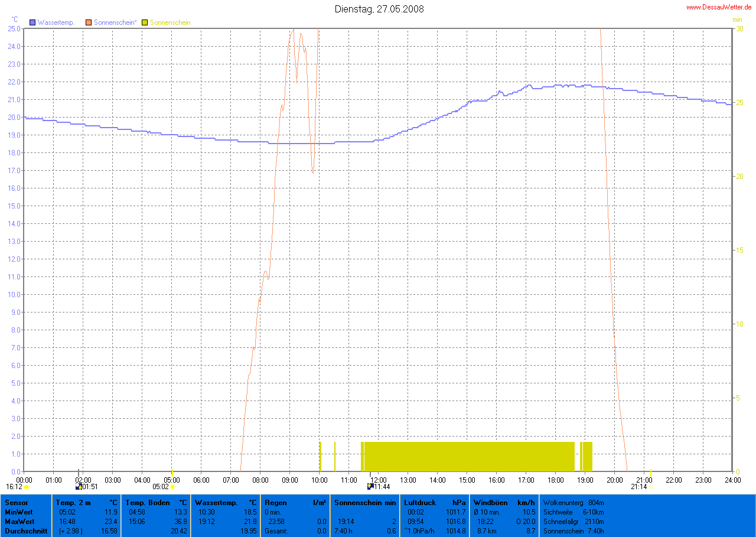Click the moon icon beside 01:51
This screenshot has height=537, width=756.
[x=79, y=487]
